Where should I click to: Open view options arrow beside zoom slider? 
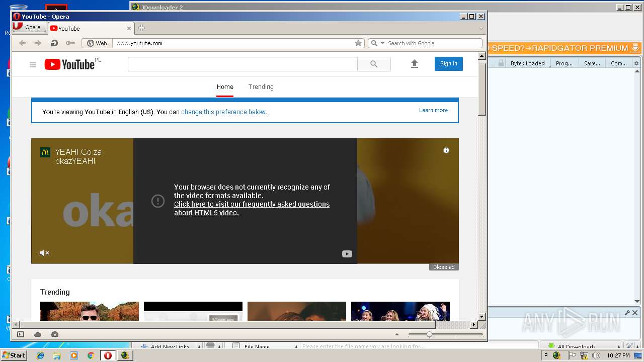(397, 334)
